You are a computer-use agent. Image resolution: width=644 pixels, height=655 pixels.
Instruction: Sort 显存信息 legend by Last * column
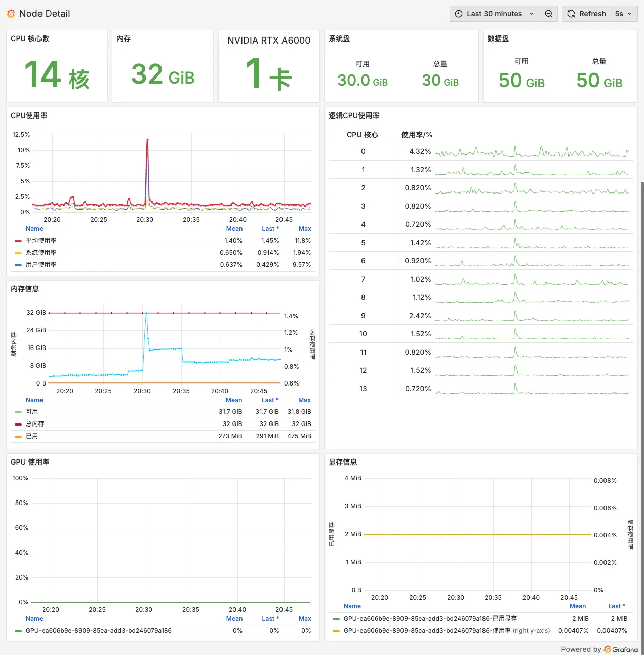coord(616,606)
